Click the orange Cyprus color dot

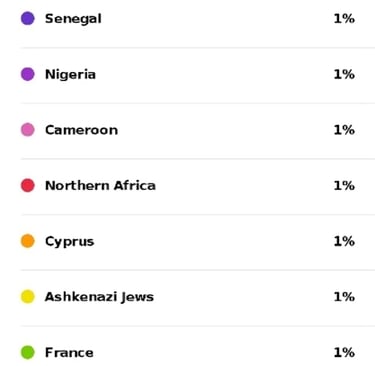(x=28, y=241)
